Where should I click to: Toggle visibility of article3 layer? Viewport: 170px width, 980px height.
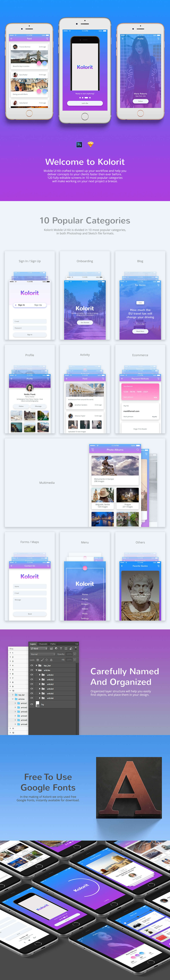(x=32, y=684)
